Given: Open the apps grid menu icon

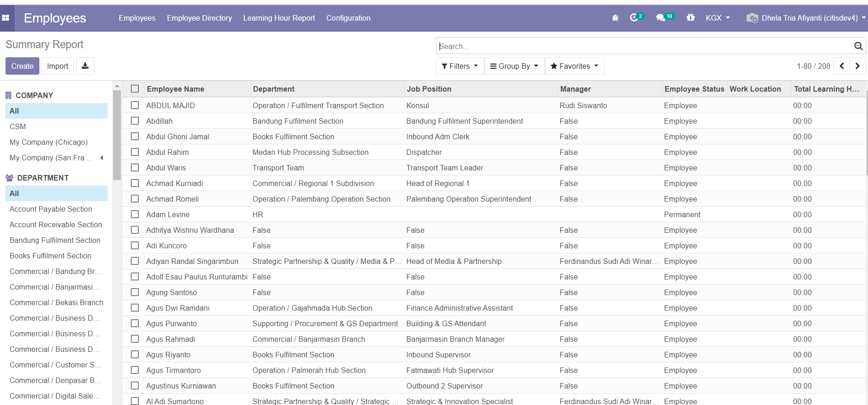Looking at the screenshot, I should (x=5, y=18).
